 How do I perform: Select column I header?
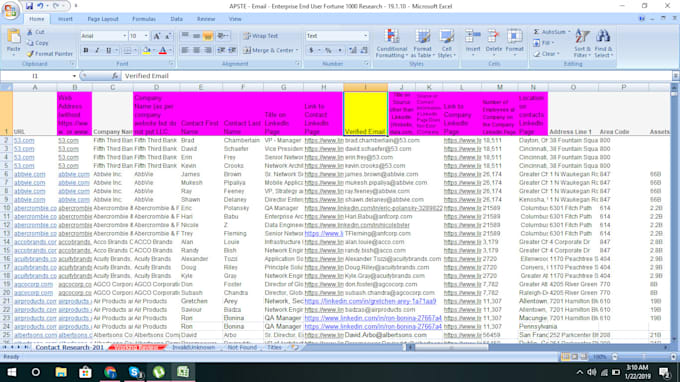point(365,87)
